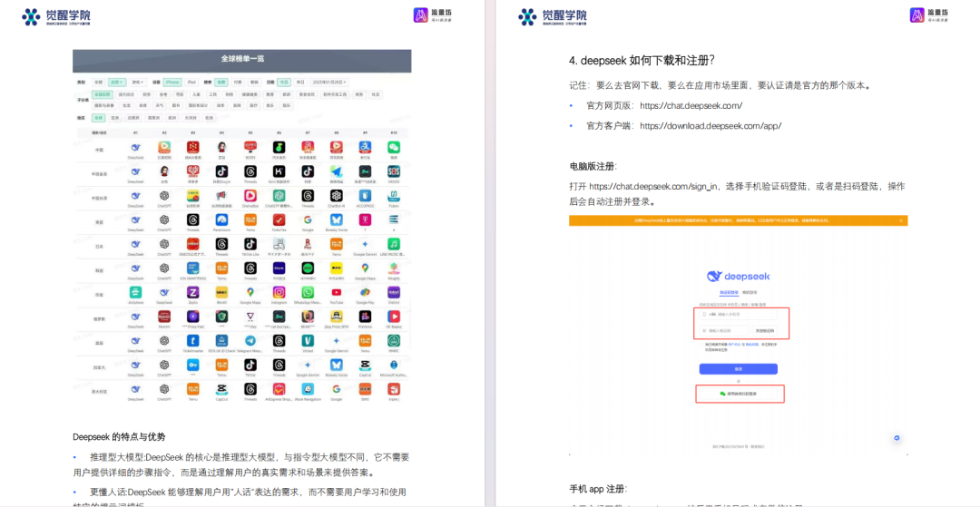Open the https://chat.deepseek.com/ link
The height and width of the screenshot is (507, 980).
[x=691, y=106]
